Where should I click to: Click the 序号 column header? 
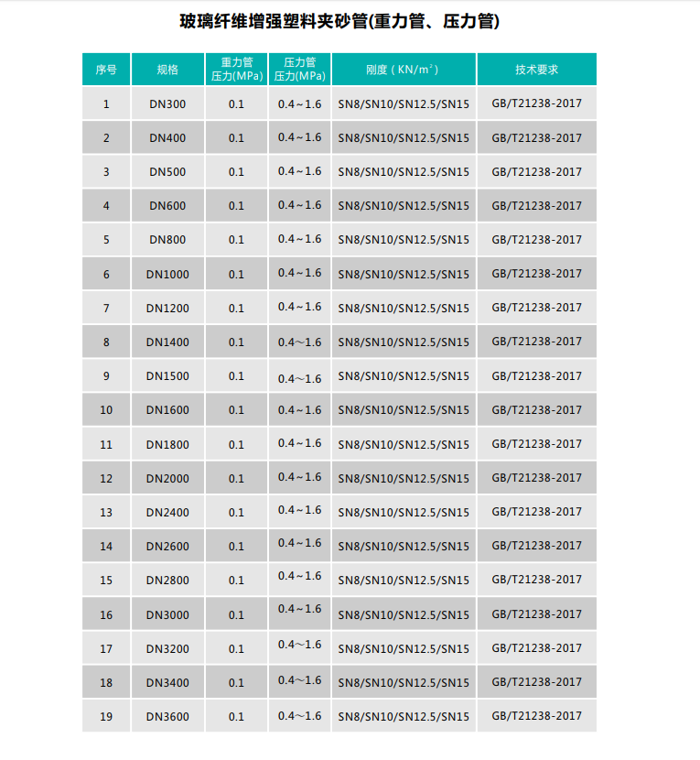pyautogui.click(x=106, y=70)
